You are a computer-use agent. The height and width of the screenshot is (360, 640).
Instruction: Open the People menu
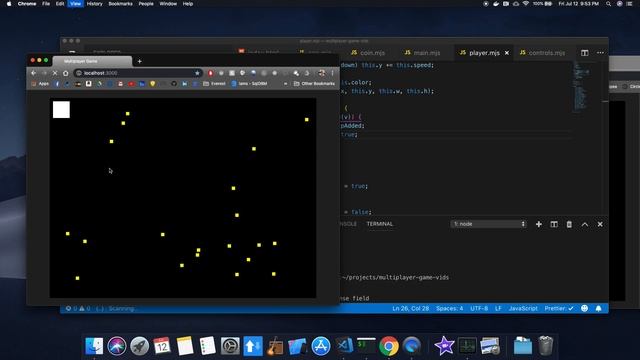click(146, 4)
